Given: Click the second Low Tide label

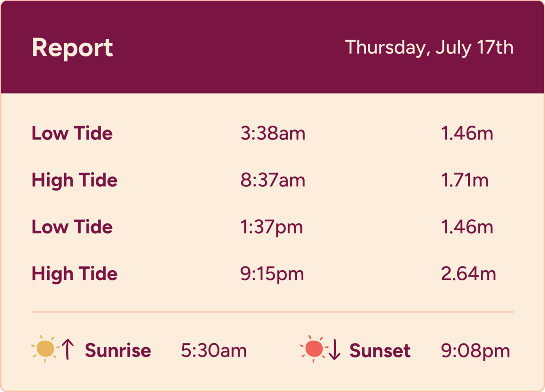Looking at the screenshot, I should point(72,227).
